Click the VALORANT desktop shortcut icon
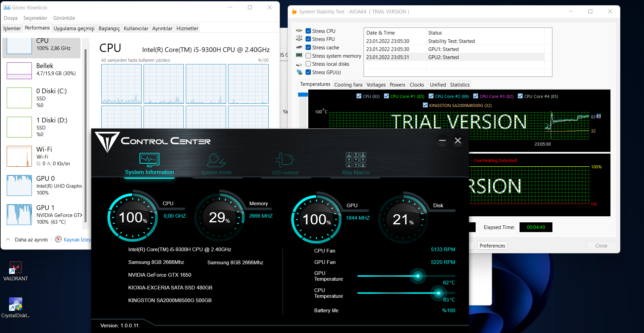Image resolution: width=644 pixels, height=333 pixels. coord(15,267)
